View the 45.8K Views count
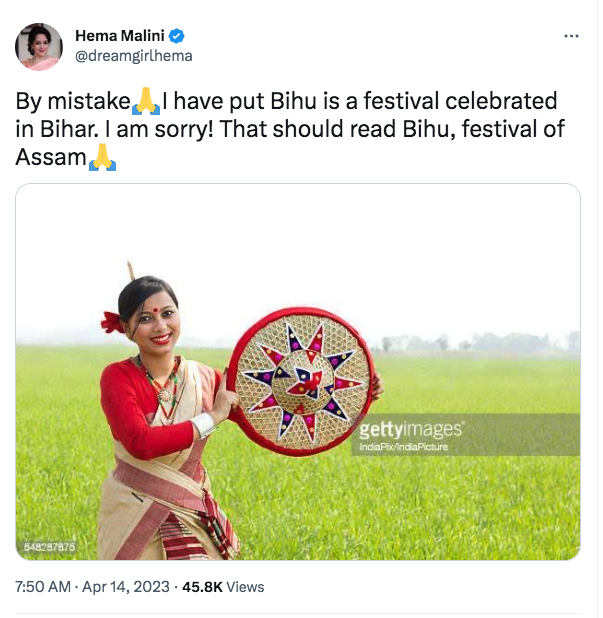This screenshot has height=618, width=603. [x=223, y=587]
